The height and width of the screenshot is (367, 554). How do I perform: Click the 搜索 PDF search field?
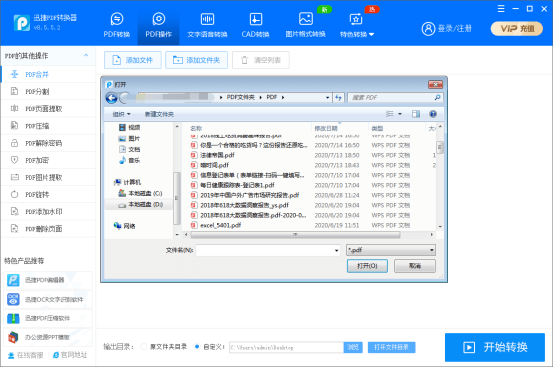click(x=395, y=97)
